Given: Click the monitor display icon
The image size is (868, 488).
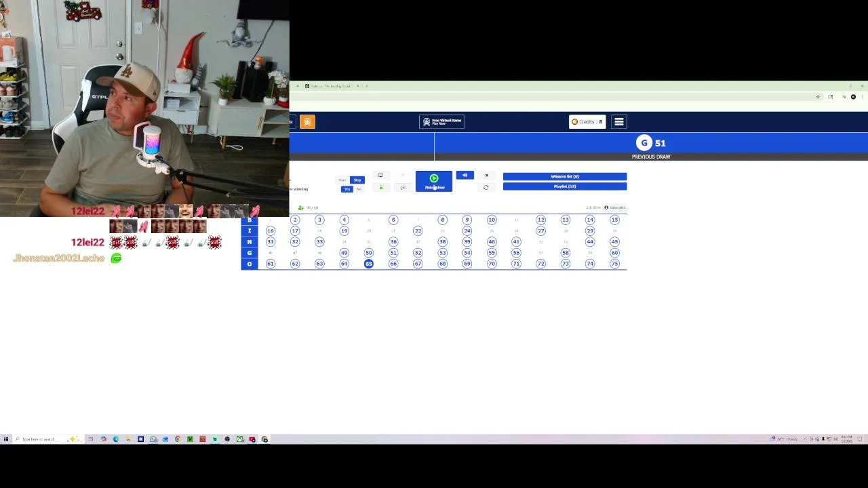Looking at the screenshot, I should point(380,176).
